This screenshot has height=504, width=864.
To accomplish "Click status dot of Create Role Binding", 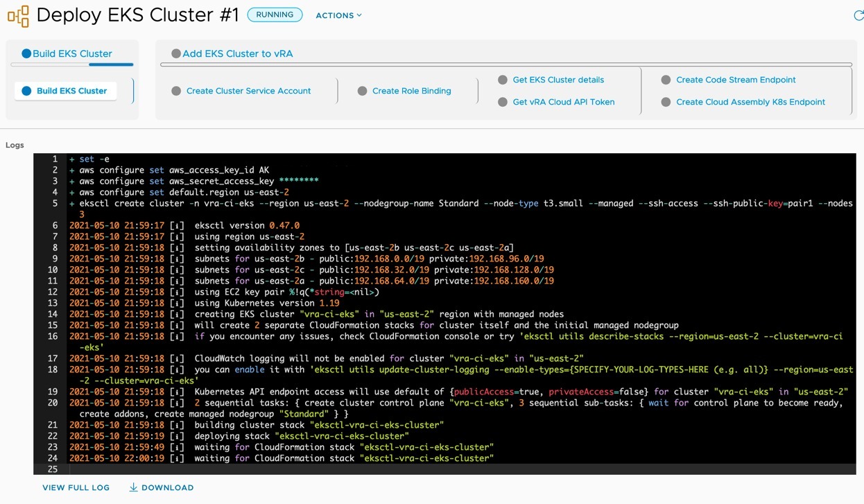I will coord(362,91).
